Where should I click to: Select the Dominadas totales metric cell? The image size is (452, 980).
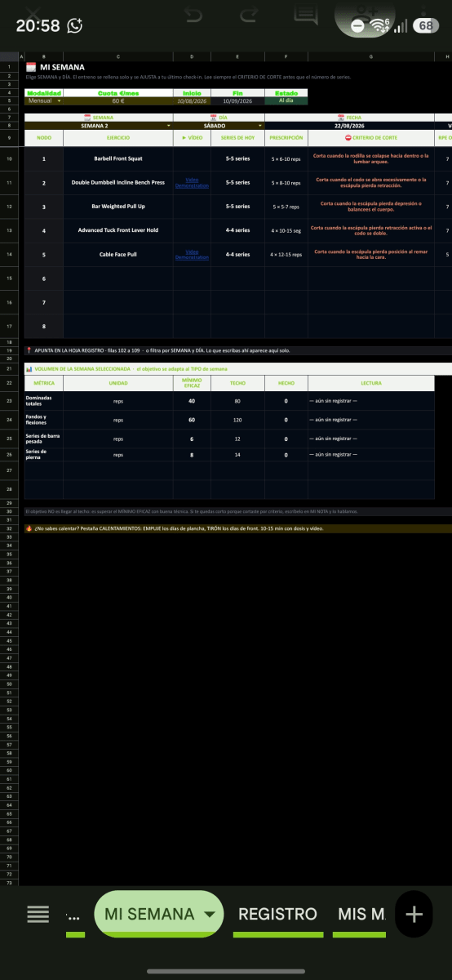pyautogui.click(x=44, y=401)
